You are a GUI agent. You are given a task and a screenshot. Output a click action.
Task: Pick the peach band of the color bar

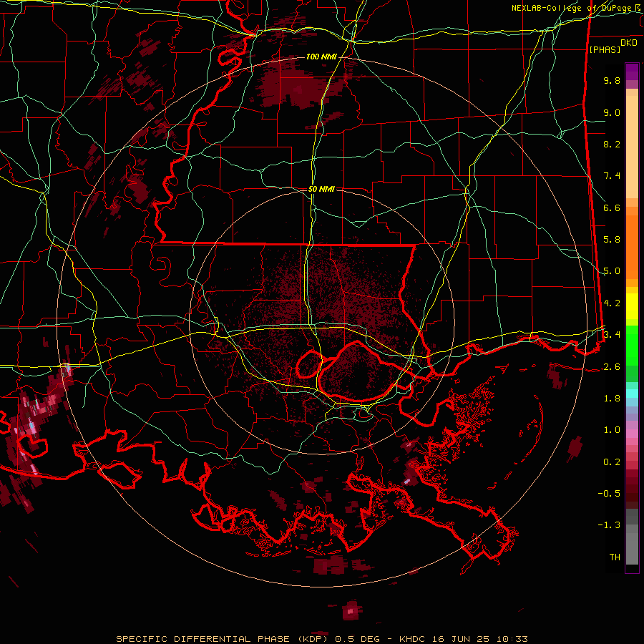[x=632, y=146]
